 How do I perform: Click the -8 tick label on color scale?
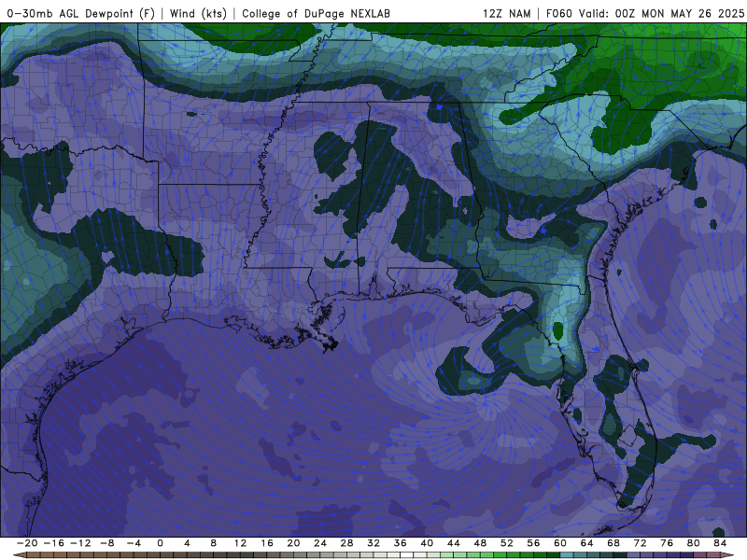[106, 543]
